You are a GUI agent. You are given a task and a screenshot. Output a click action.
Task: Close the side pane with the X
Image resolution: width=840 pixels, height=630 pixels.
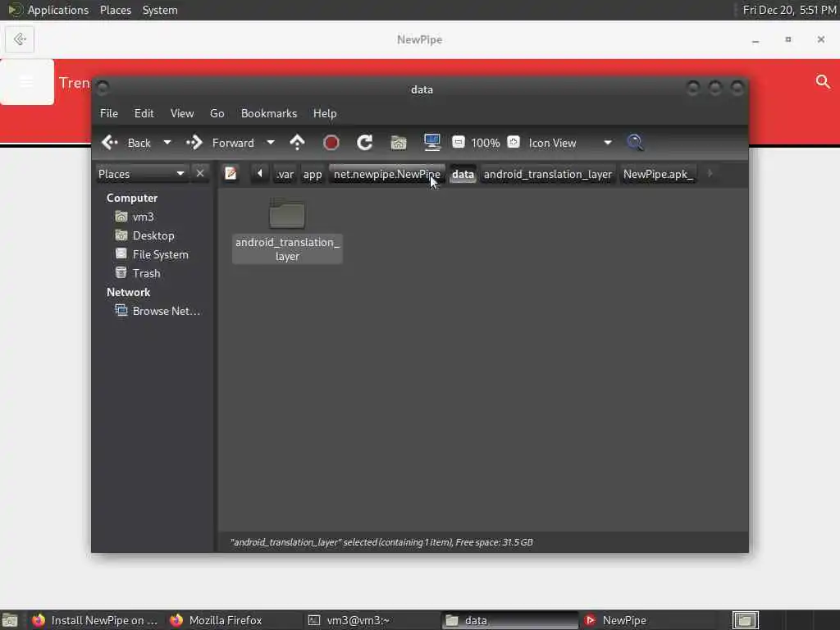[200, 174]
